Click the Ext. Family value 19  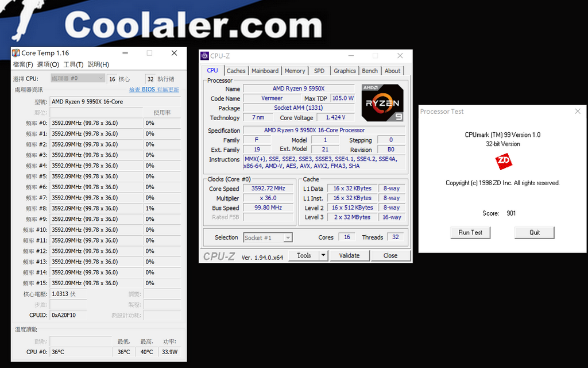[x=257, y=149]
